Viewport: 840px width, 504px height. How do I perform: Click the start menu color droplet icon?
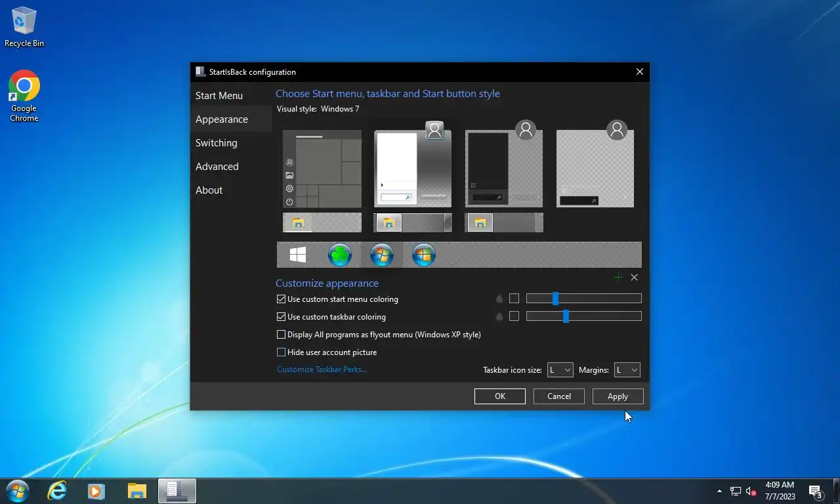pyautogui.click(x=499, y=299)
